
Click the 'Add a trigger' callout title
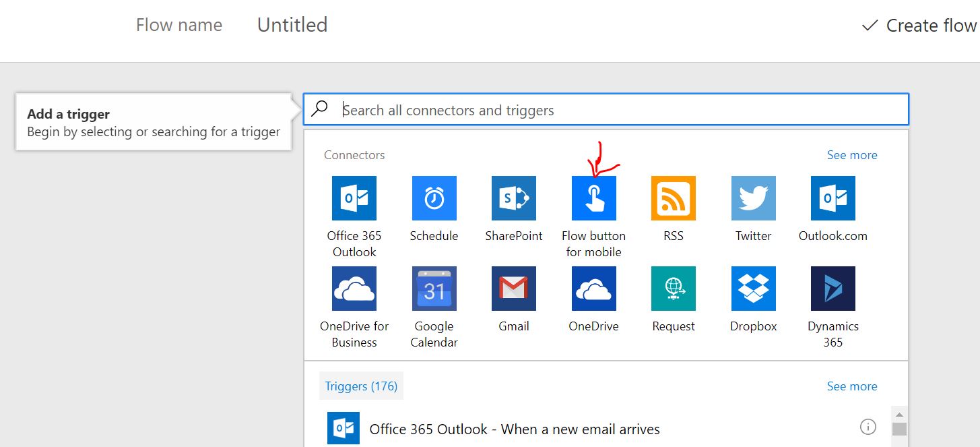click(69, 114)
